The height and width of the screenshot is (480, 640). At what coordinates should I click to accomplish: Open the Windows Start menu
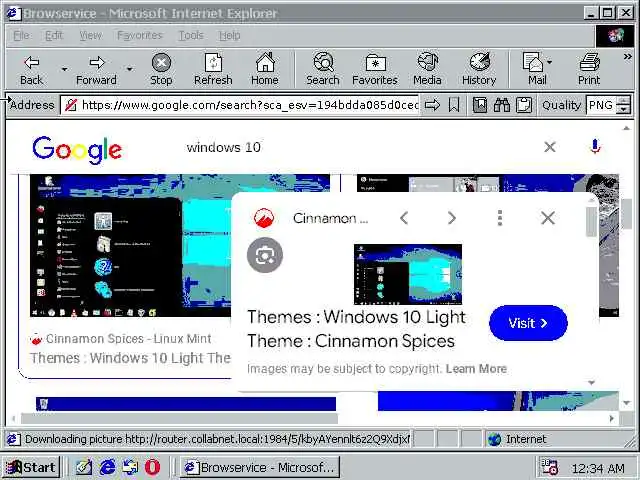coord(31,467)
